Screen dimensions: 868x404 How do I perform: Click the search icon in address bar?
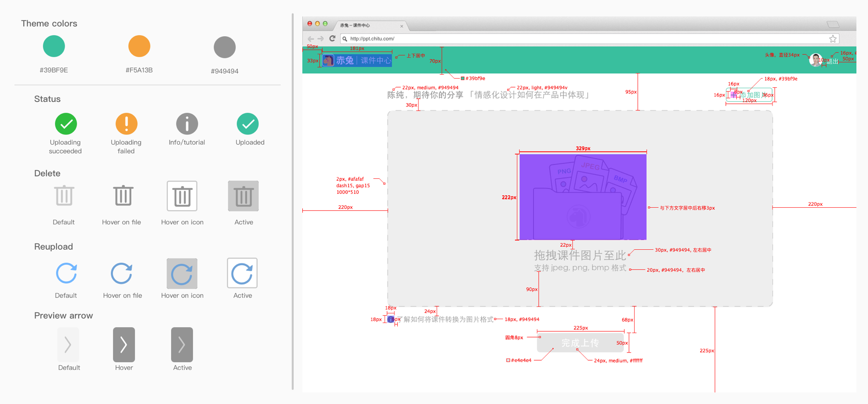click(345, 39)
